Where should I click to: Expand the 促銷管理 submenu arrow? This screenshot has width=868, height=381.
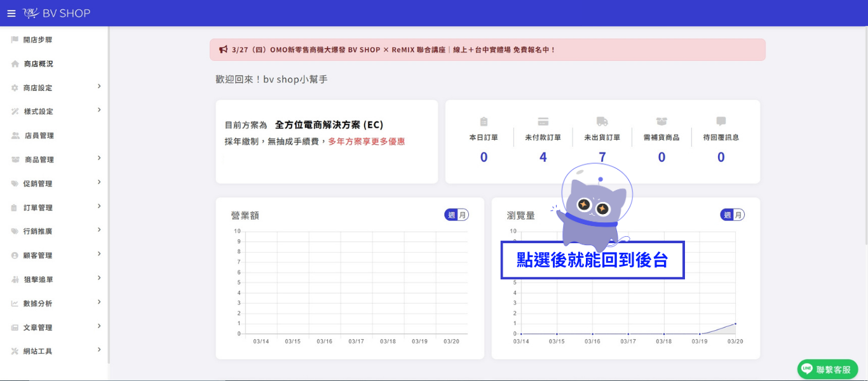coord(99,182)
